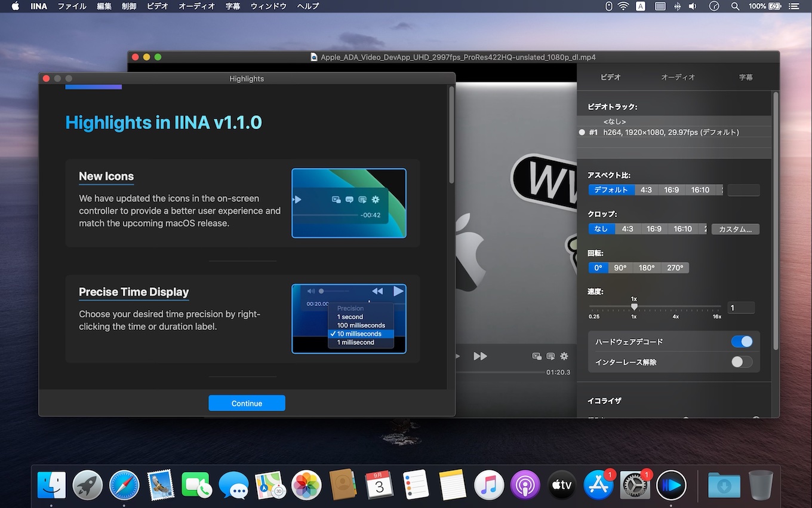Open Apple TV app from the Dock
Image resolution: width=812 pixels, height=508 pixels.
562,485
